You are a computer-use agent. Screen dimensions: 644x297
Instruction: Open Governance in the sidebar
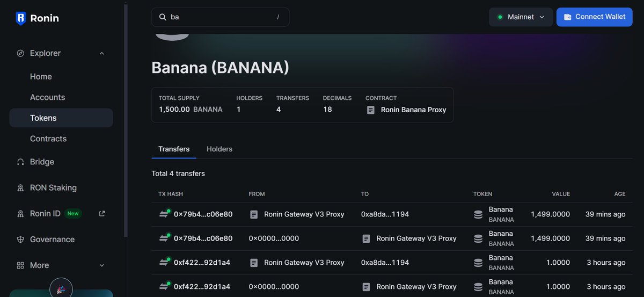tap(52, 240)
